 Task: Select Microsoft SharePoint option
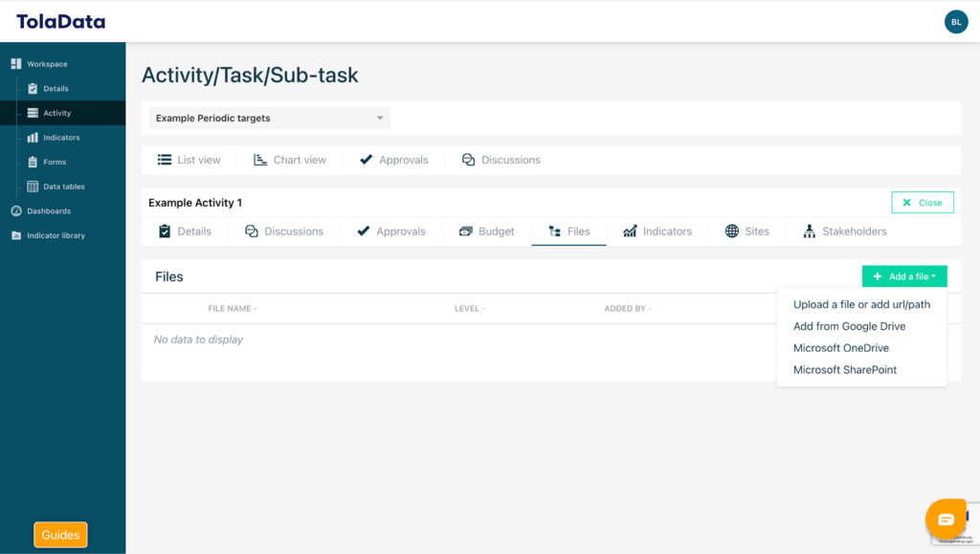[844, 369]
